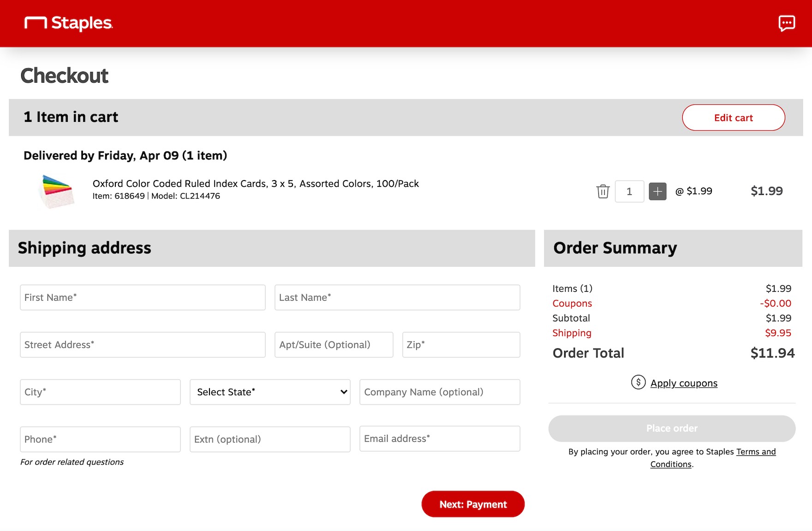This screenshot has width=812, height=531.
Task: Select the Email address field
Action: pyautogui.click(x=440, y=439)
